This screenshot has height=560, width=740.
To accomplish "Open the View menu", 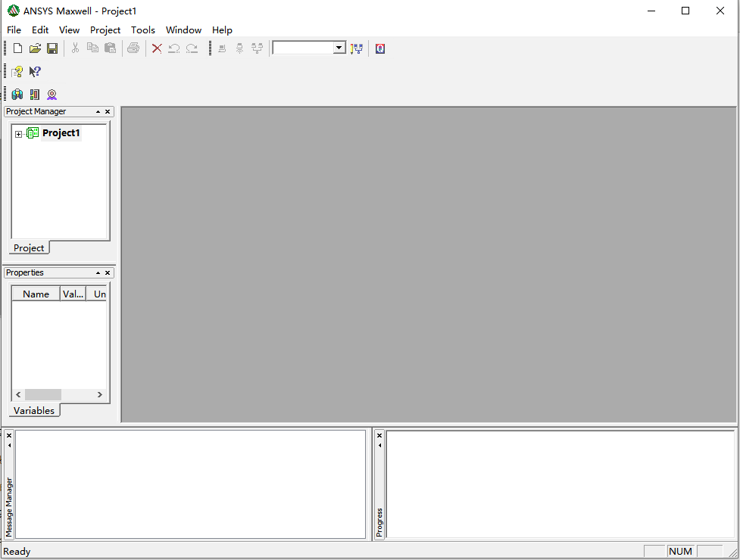I will point(69,30).
